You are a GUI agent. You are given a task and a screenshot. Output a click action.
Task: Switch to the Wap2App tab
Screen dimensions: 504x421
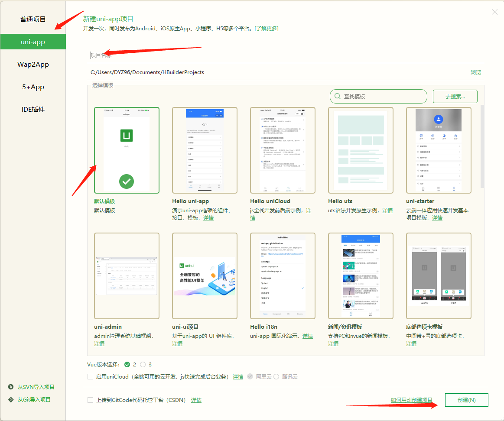[x=33, y=64]
